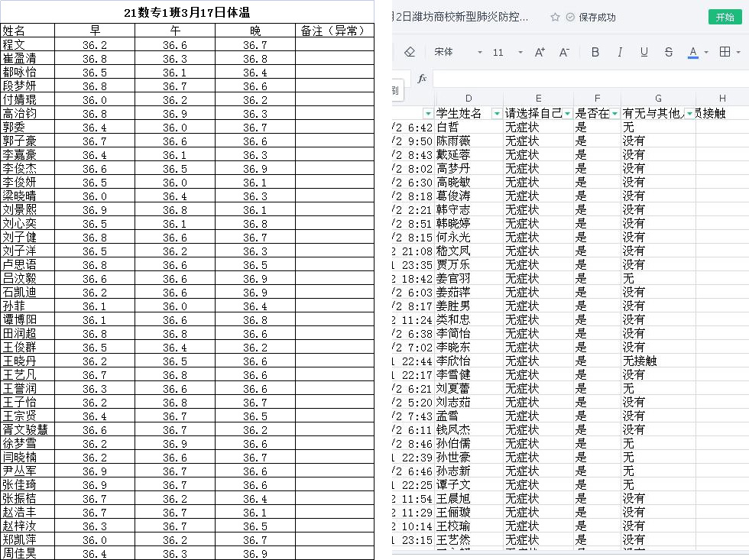Open the filter dropdown for the timestamp column
Image resolution: width=749 pixels, height=560 pixels.
pos(428,114)
